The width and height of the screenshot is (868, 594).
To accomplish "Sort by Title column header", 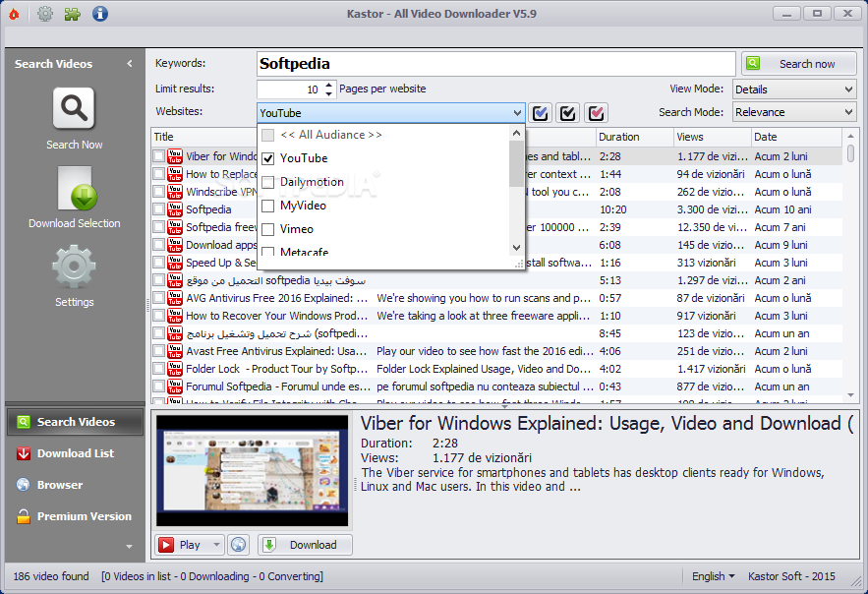I will tap(204, 137).
